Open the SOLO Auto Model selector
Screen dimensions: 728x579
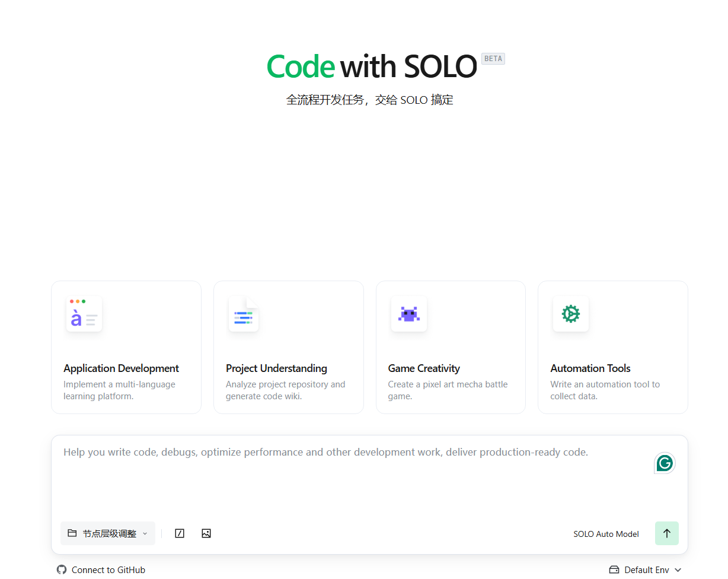tap(606, 534)
